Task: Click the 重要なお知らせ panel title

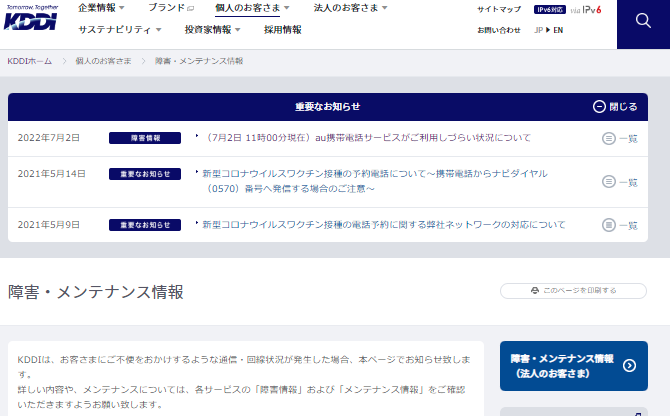Action: click(x=328, y=106)
